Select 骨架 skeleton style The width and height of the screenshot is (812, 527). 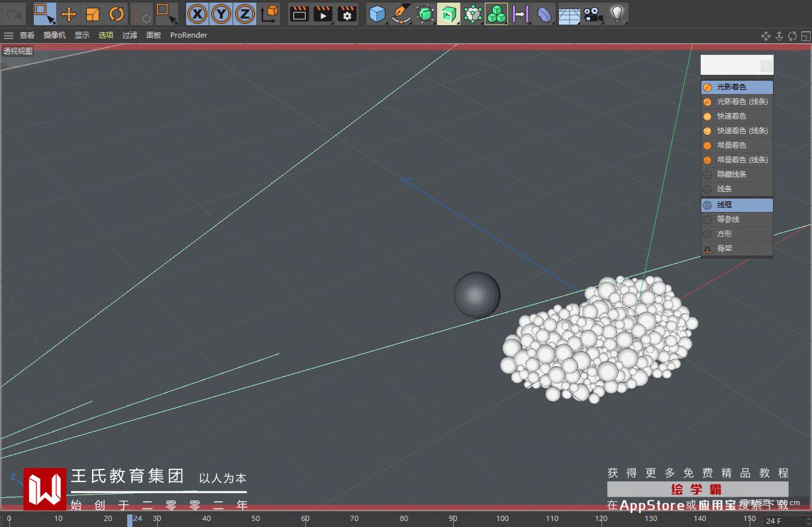[x=737, y=248]
